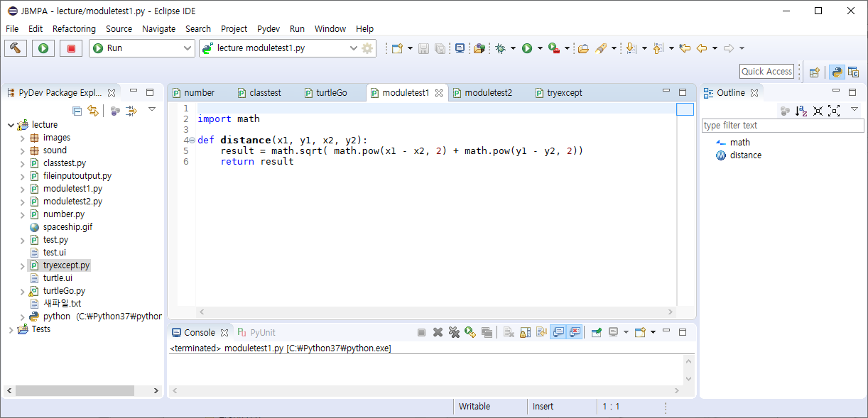The image size is (868, 418).
Task: Select spaceship.gif in Package Explorer
Action: coord(67,227)
